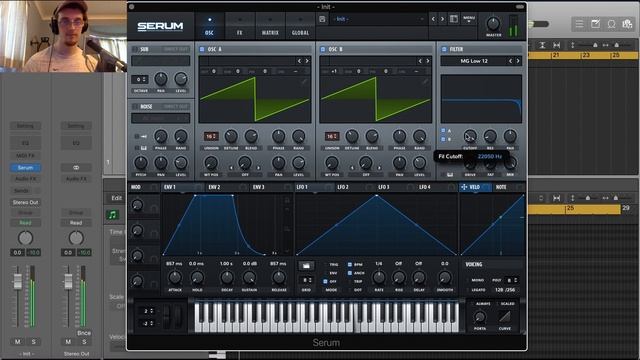
Task: Change the OSC B unison voices stepper
Action: (x=332, y=136)
